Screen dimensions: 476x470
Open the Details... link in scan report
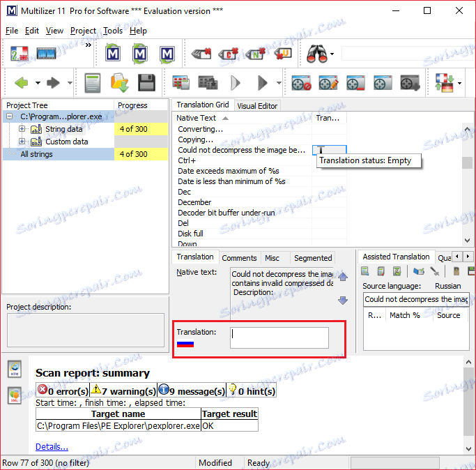pos(52,446)
